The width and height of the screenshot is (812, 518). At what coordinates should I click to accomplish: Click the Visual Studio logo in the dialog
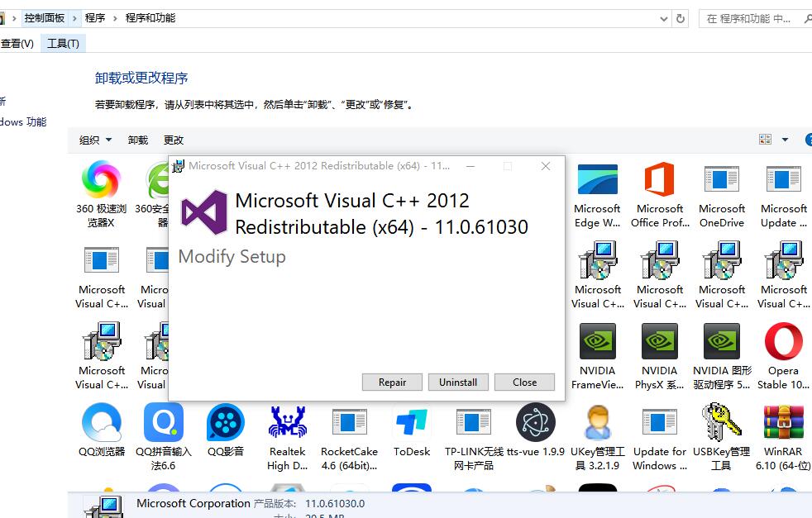[x=204, y=212]
